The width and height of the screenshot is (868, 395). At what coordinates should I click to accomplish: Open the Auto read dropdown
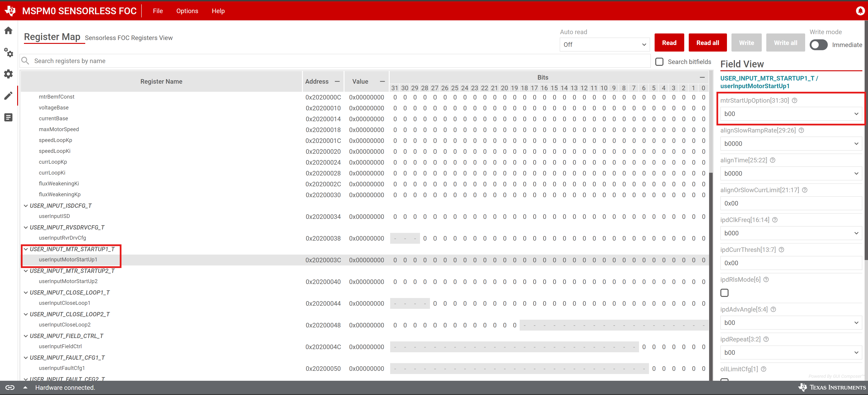(x=604, y=45)
